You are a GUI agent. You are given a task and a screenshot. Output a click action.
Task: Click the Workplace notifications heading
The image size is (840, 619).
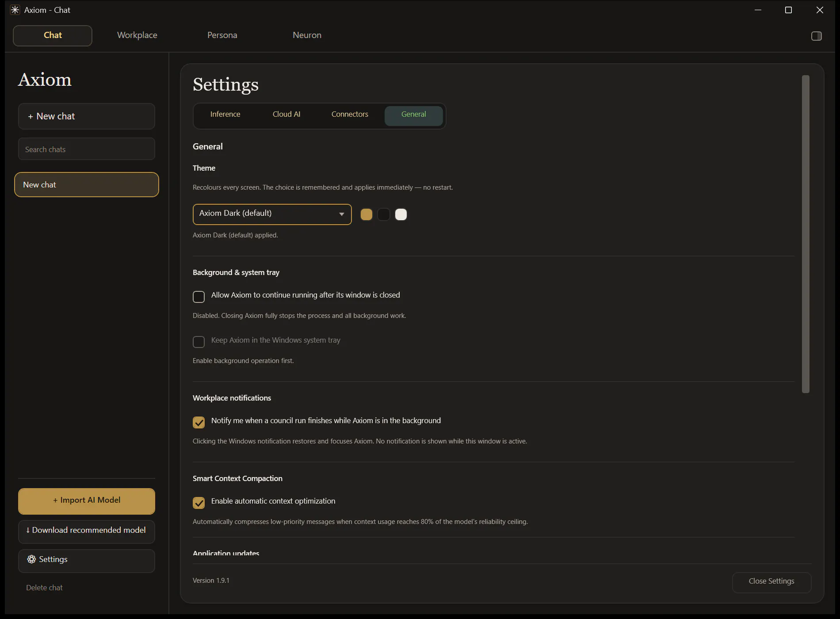coord(232,398)
